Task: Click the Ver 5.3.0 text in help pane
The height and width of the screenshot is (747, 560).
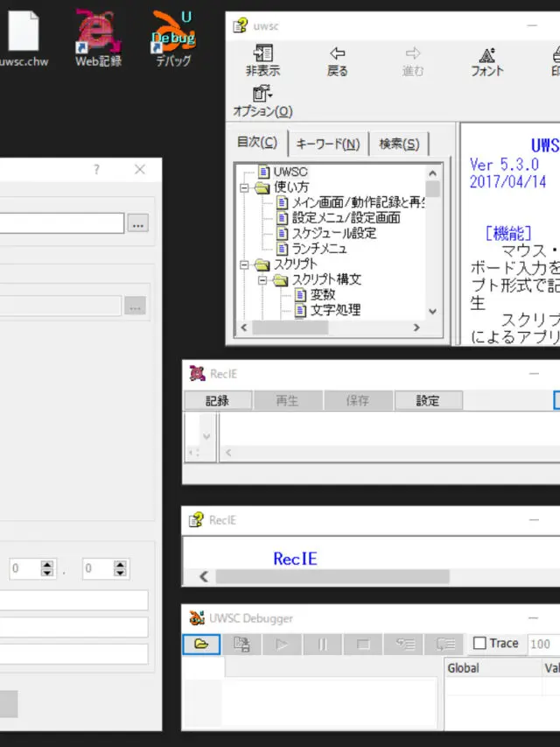Action: pyautogui.click(x=504, y=165)
